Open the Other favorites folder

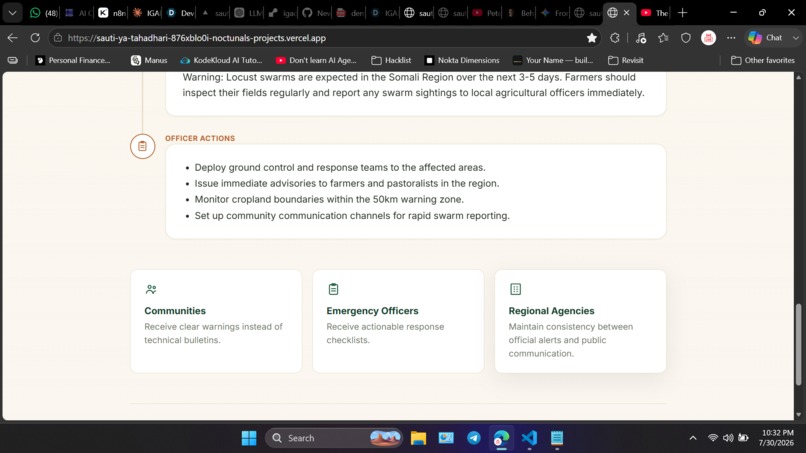[x=763, y=60]
